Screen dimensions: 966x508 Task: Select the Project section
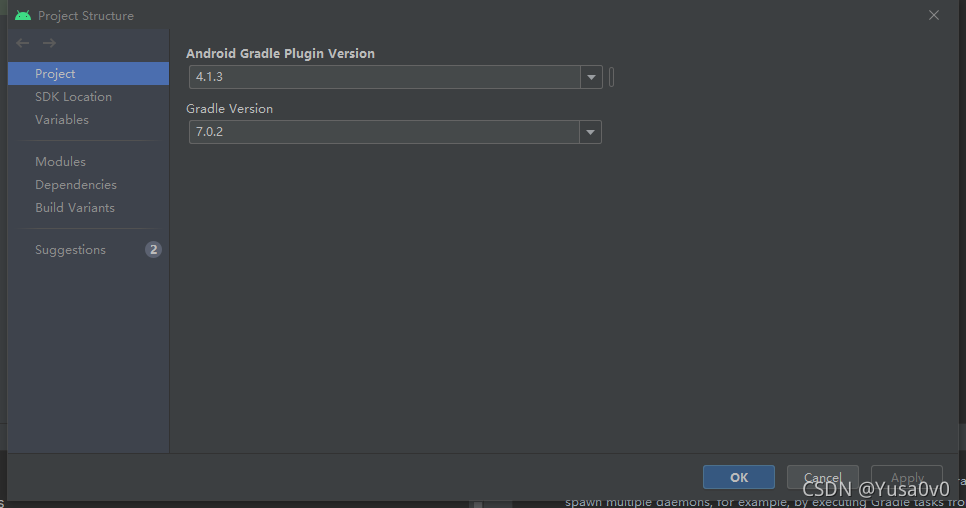pyautogui.click(x=88, y=73)
